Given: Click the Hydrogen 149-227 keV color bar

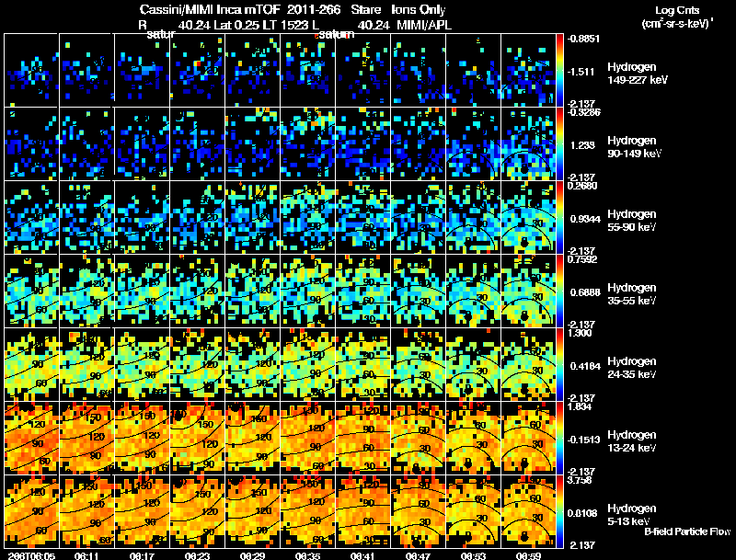Looking at the screenshot, I should pos(559,71).
